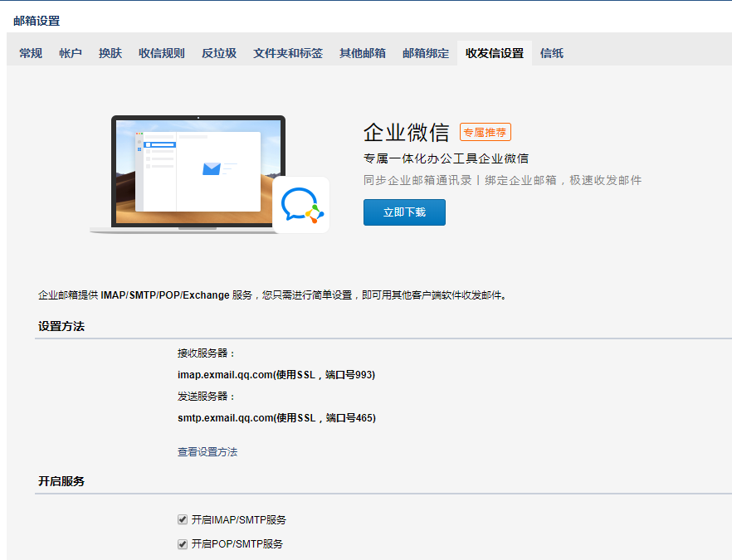Toggle the 开启IMAP/SMTP服务 checkbox
Viewport: 732px width, 560px height.
click(x=183, y=519)
